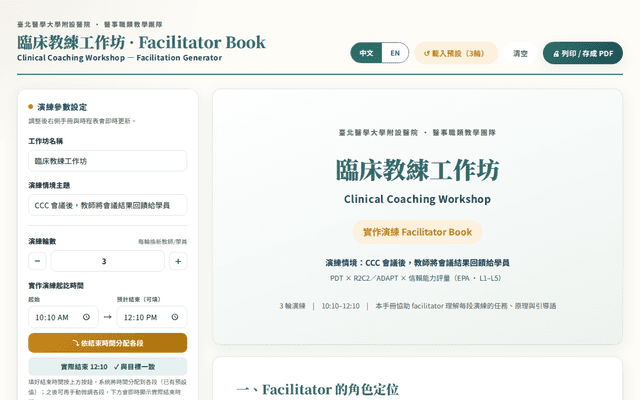
Task: Open clock picker for end time 12:10 PM
Action: point(175,317)
